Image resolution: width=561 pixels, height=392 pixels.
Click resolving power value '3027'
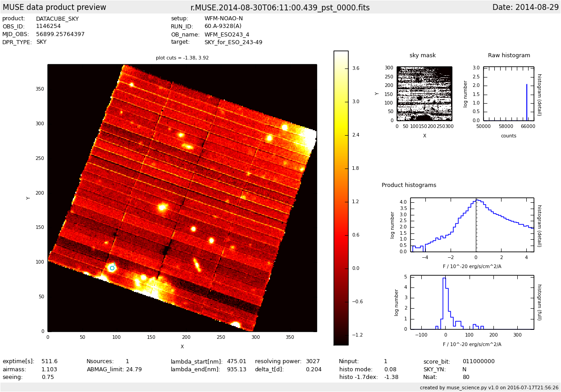tap(313, 361)
